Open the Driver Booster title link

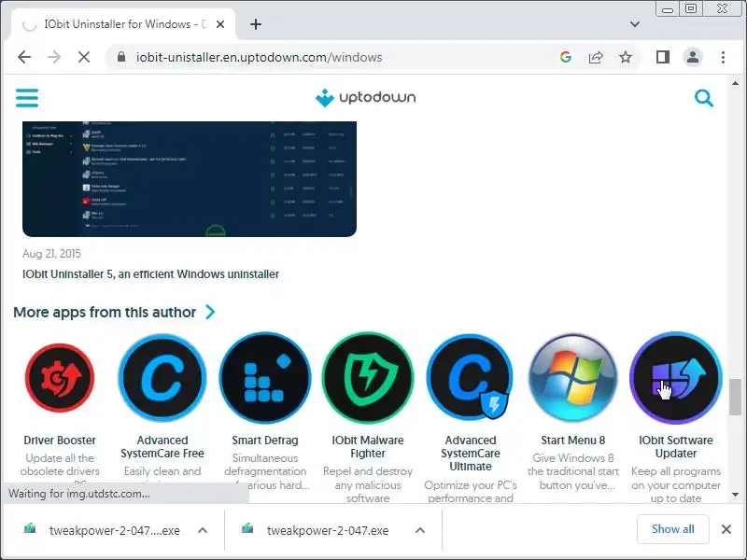click(x=60, y=440)
